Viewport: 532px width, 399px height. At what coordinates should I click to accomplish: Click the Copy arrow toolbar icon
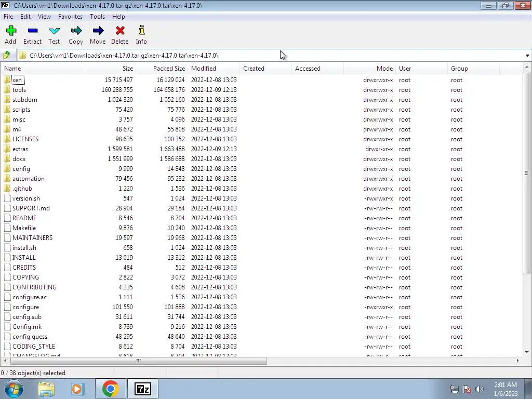pos(76,31)
